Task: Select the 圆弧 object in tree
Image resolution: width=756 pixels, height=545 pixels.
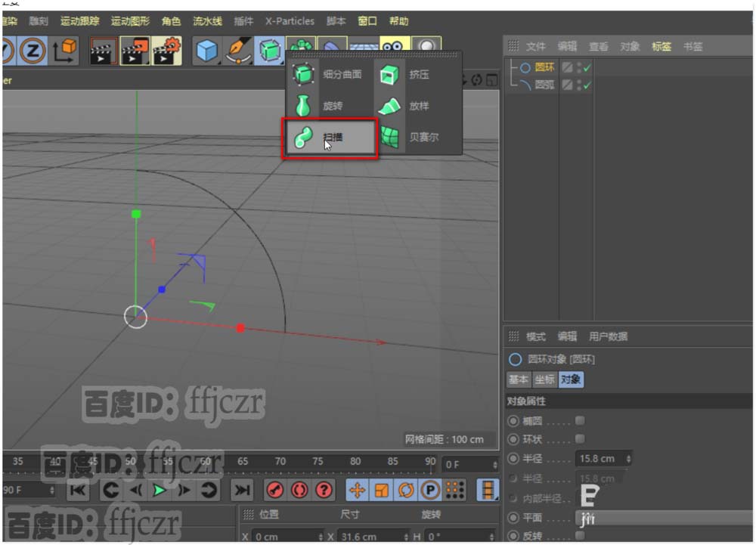Action: (x=544, y=85)
